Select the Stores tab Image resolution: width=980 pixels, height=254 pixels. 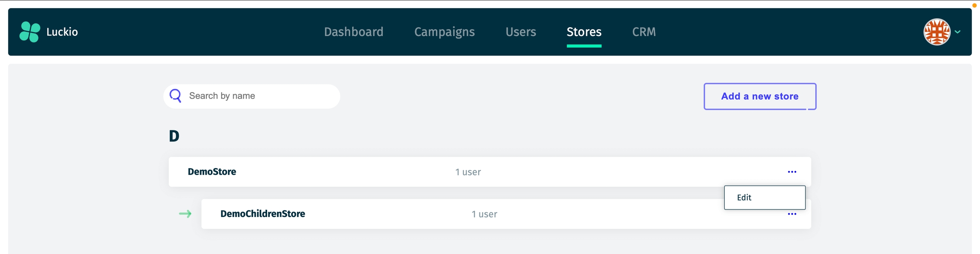[584, 32]
